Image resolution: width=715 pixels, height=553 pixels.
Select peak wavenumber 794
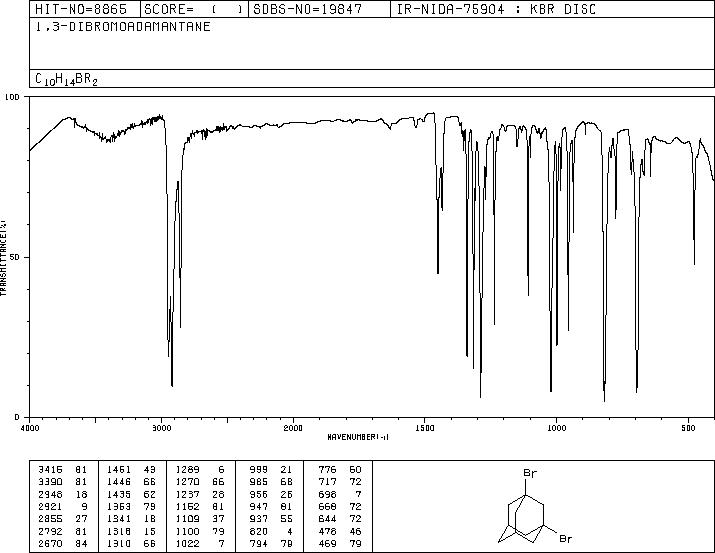pyautogui.click(x=259, y=543)
